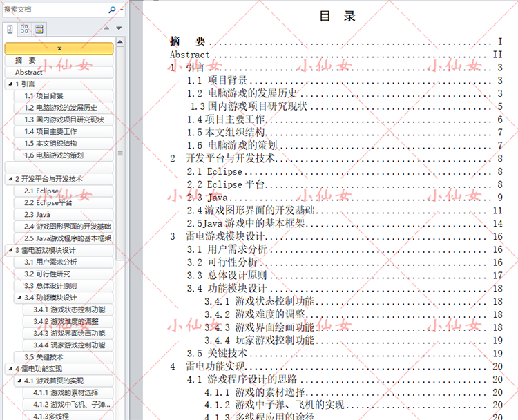Select 4.1.1 游戏的素材选择 in navigation pane
The height and width of the screenshot is (420, 518).
(68, 392)
